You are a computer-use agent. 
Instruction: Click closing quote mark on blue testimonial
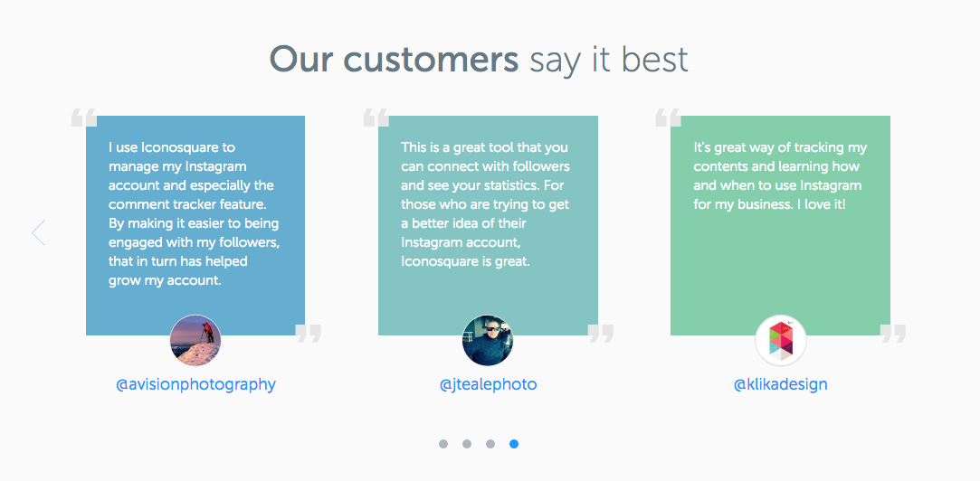[x=309, y=334]
